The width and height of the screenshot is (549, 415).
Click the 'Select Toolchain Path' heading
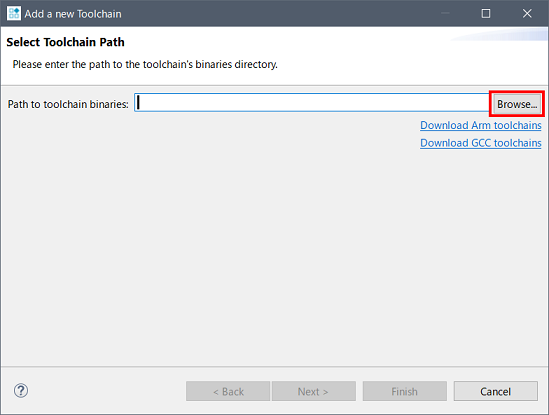tap(65, 42)
